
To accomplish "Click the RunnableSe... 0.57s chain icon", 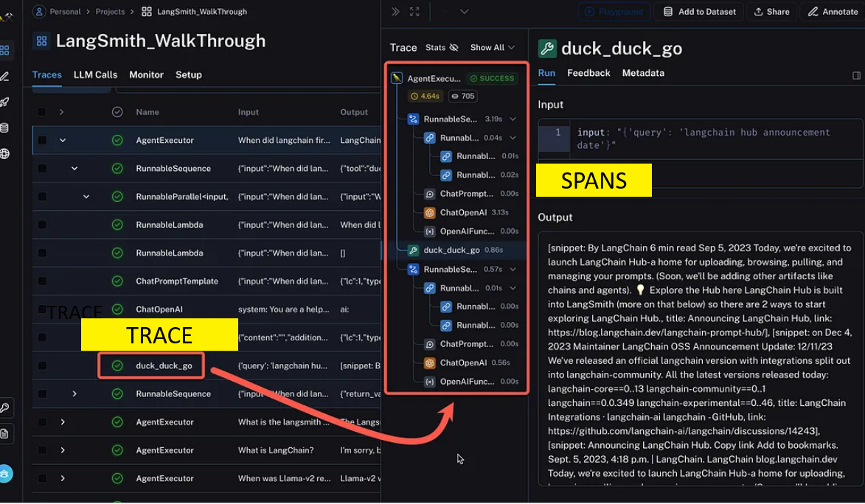I will pyautogui.click(x=413, y=270).
